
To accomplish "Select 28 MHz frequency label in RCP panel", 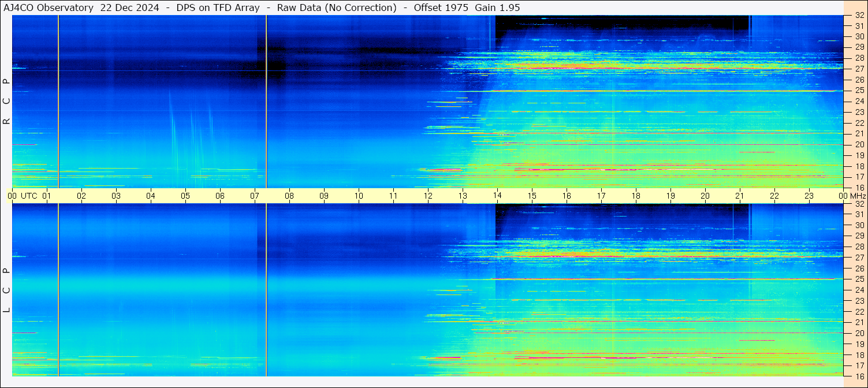I will pos(859,58).
